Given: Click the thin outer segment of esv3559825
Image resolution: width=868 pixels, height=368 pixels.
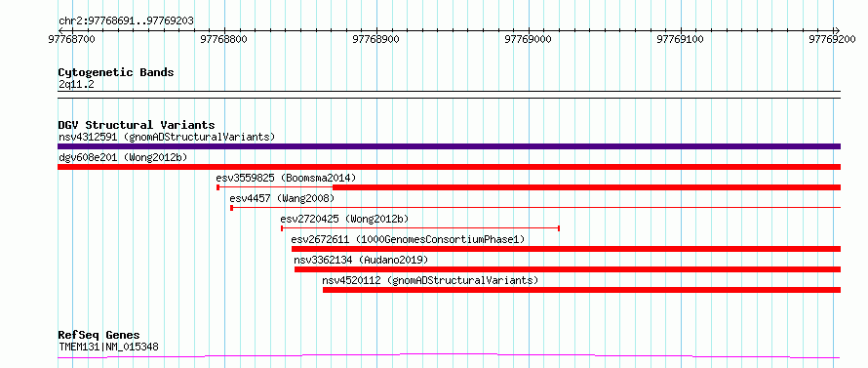Looking at the screenshot, I should pos(276,187).
